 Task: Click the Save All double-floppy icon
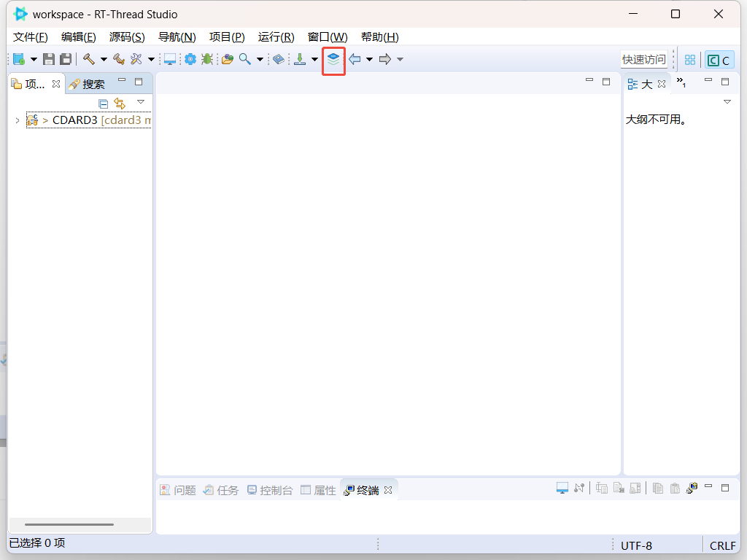tap(66, 60)
